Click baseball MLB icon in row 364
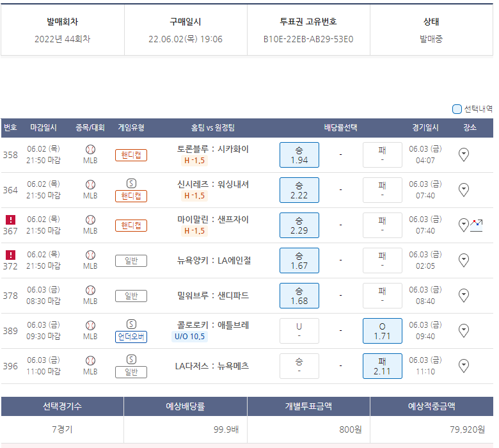499x448 pixels. click(x=90, y=185)
